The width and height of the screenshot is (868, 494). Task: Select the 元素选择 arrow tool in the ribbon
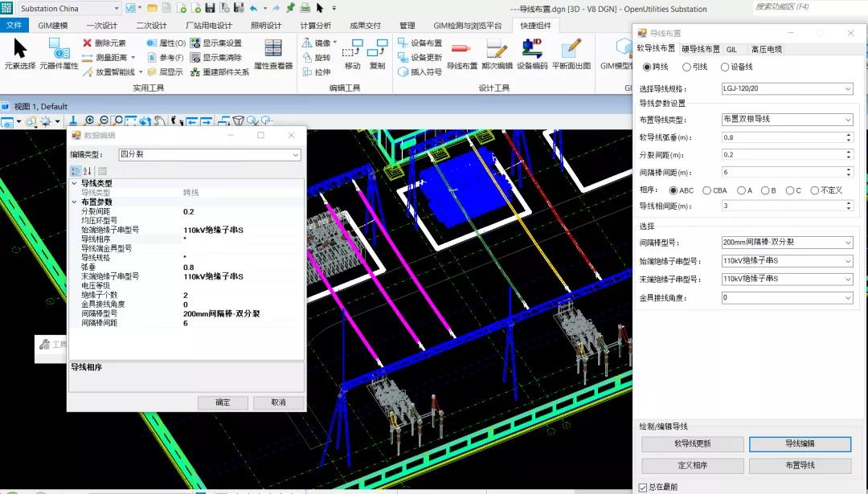click(x=20, y=54)
